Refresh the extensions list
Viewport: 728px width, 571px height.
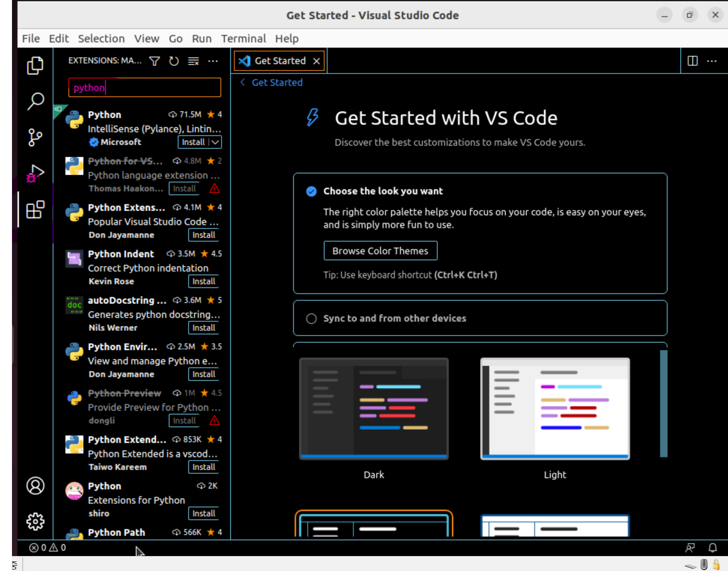tap(174, 61)
